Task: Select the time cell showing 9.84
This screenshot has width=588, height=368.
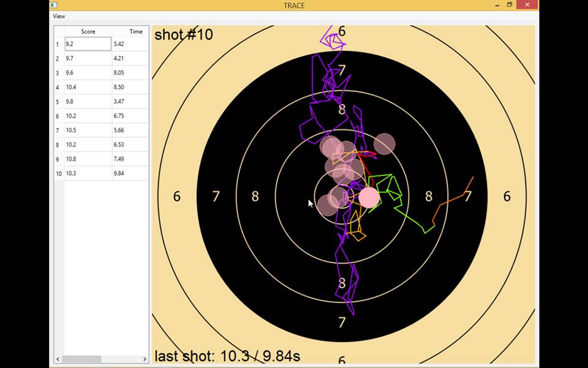Action: [130, 174]
